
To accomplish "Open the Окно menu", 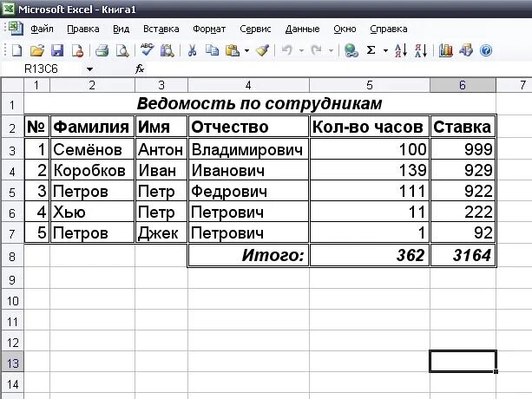I will (345, 29).
